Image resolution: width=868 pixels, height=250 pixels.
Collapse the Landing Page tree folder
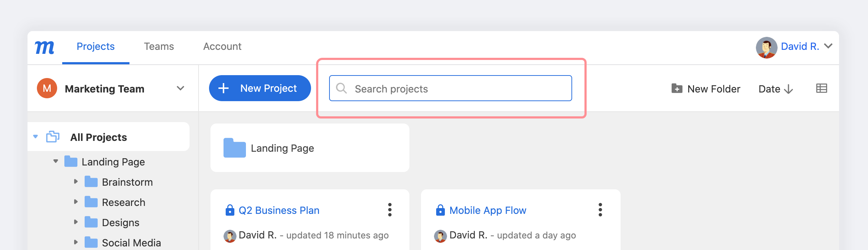[x=56, y=161]
